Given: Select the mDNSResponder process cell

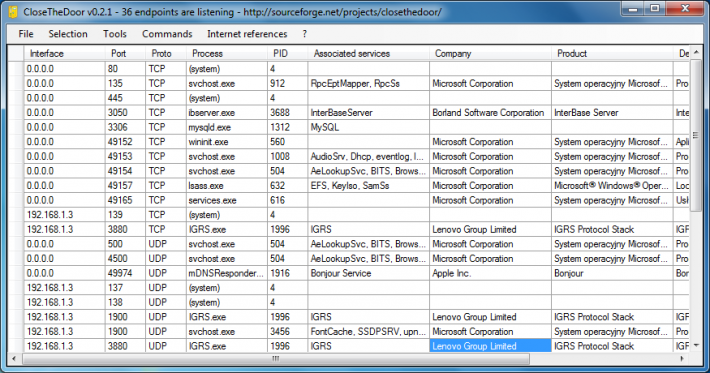Looking at the screenshot, I should tap(227, 273).
